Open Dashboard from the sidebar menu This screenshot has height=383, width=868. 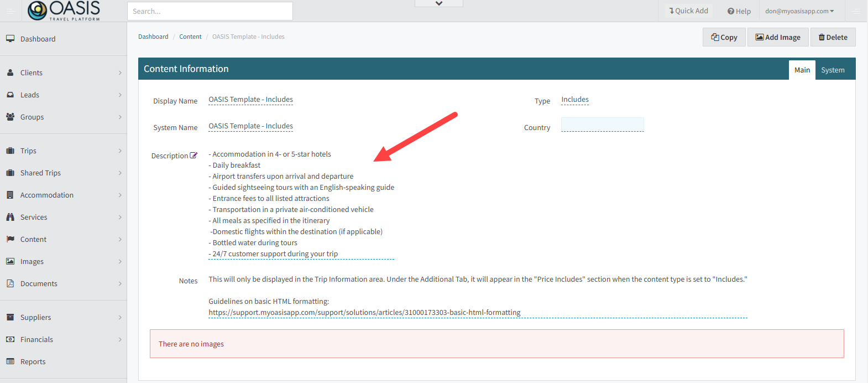(x=38, y=39)
